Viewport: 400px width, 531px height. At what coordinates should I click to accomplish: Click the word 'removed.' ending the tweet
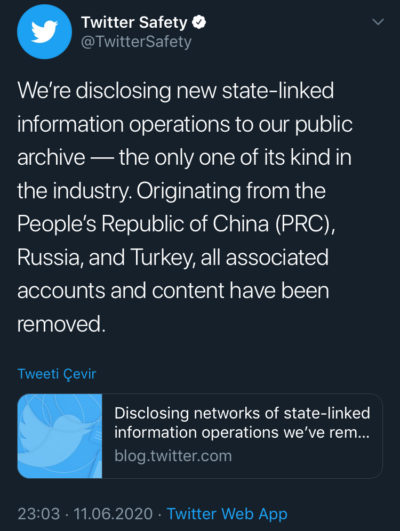tap(62, 324)
